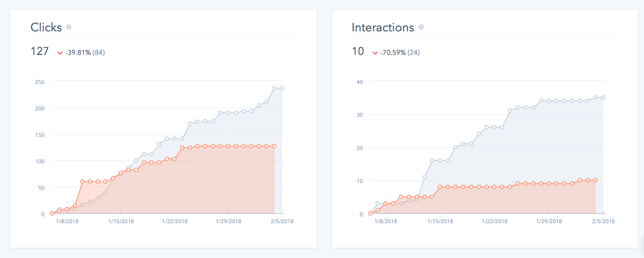Click the 127 total clicks number

coord(39,52)
